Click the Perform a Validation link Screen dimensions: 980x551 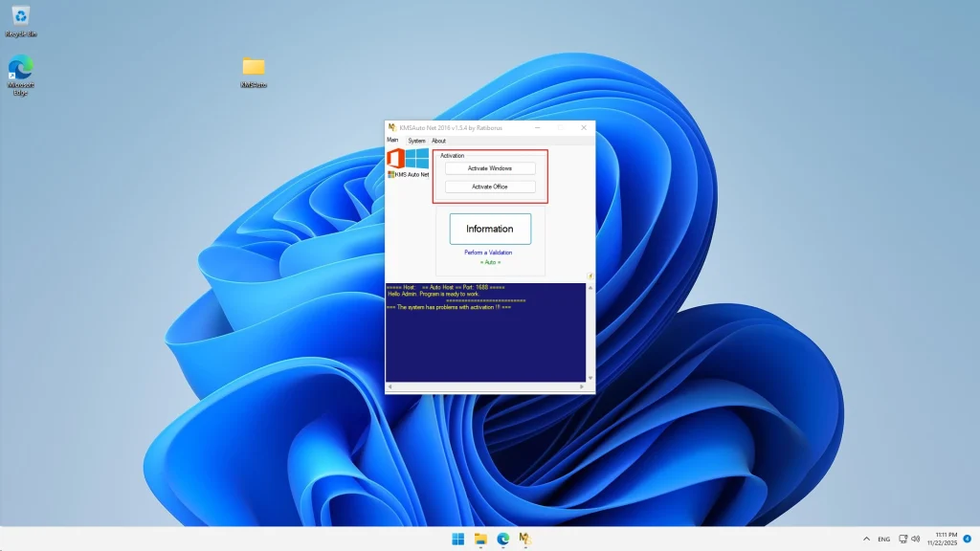pos(490,252)
